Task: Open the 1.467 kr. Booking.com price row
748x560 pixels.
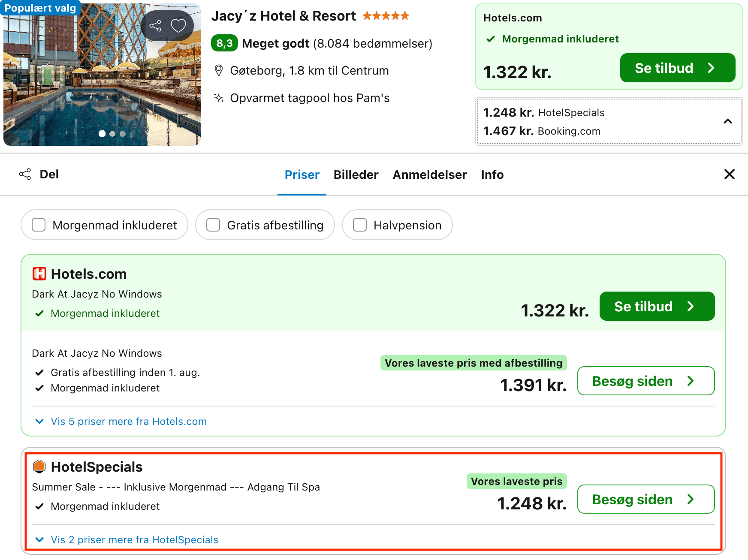Action: (542, 131)
